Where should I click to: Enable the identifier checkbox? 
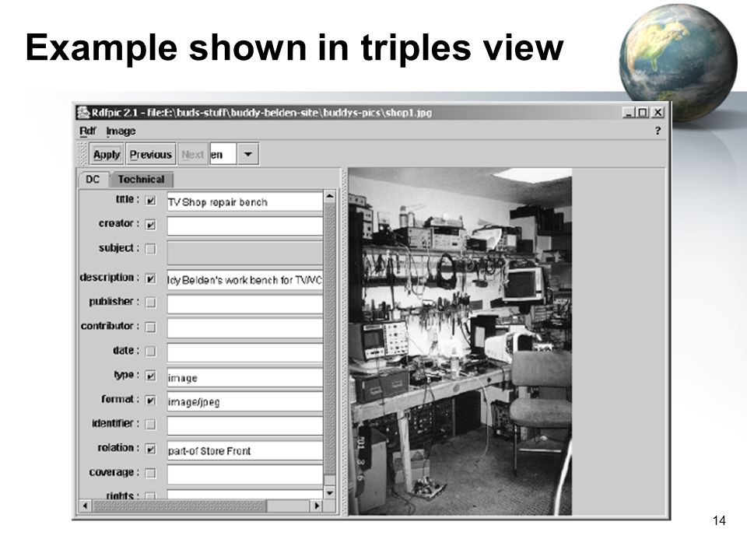pos(150,425)
